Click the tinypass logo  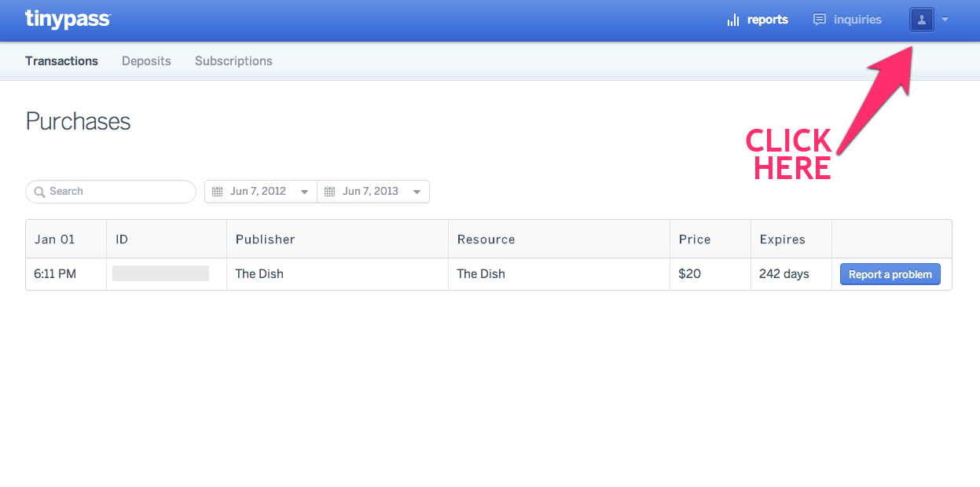(x=68, y=19)
